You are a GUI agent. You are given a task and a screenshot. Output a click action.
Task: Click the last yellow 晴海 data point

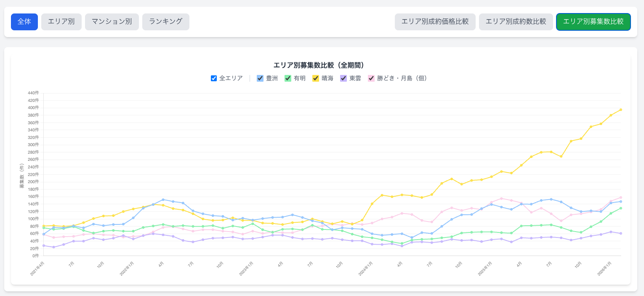620,110
